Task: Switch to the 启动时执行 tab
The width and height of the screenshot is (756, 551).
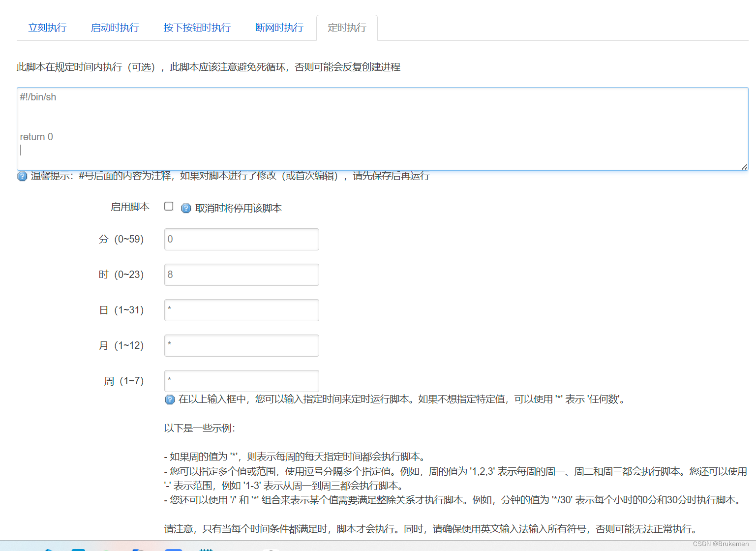Action: tap(115, 28)
